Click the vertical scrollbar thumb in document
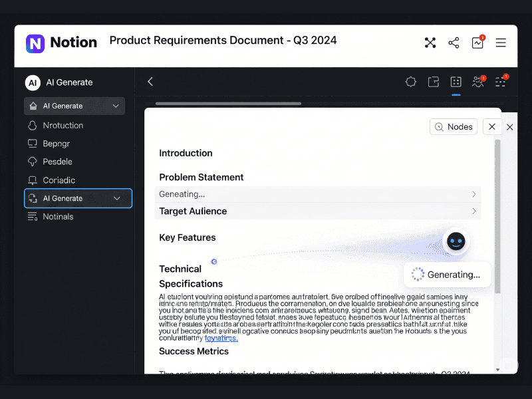The height and width of the screenshot is (399, 532). click(x=497, y=216)
